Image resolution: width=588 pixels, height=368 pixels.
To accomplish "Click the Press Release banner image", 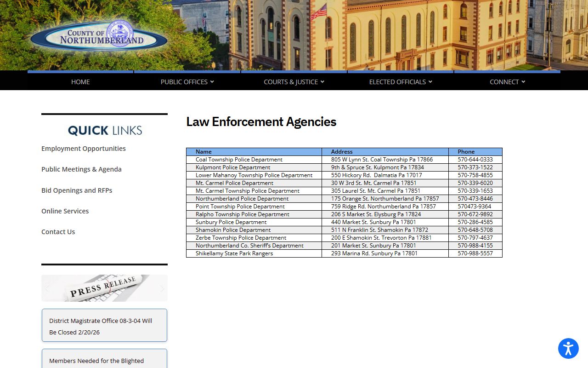I will (x=104, y=288).
